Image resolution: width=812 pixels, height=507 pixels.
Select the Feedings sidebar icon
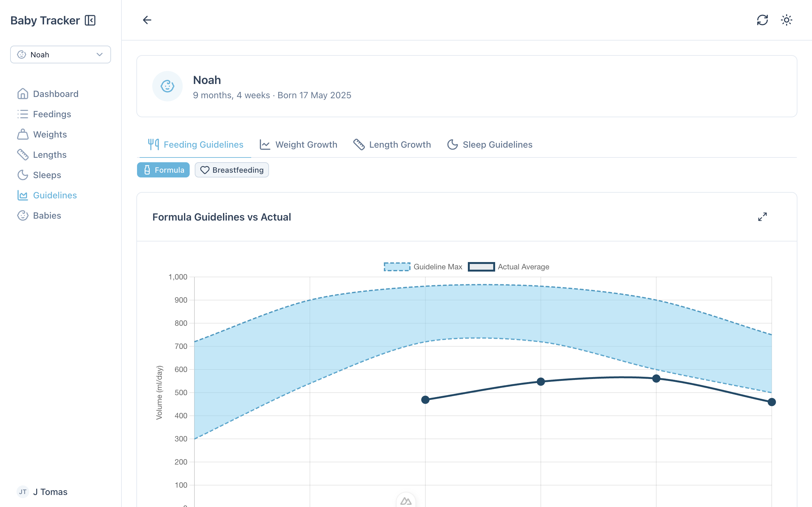point(23,114)
